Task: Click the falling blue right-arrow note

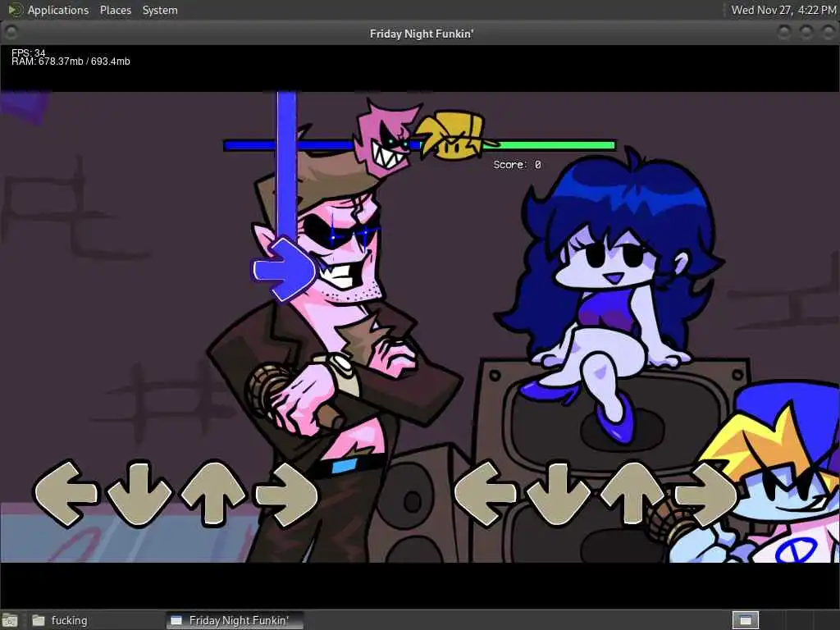Action: click(x=285, y=269)
